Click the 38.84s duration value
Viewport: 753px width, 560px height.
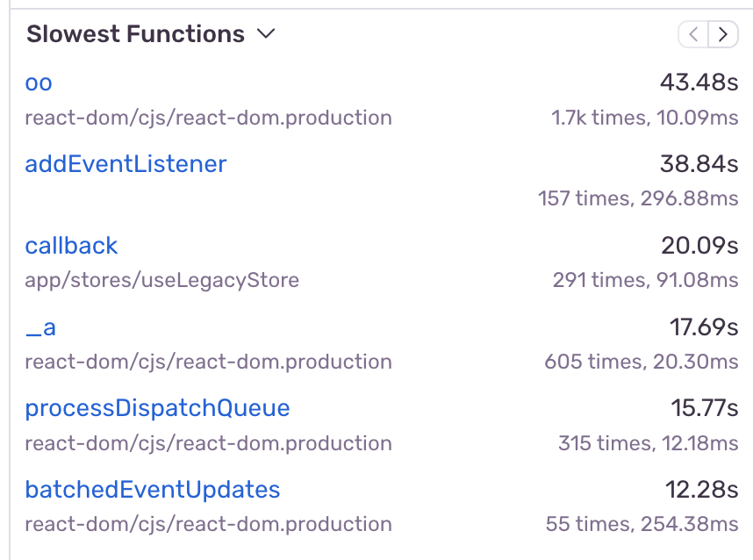click(x=699, y=163)
